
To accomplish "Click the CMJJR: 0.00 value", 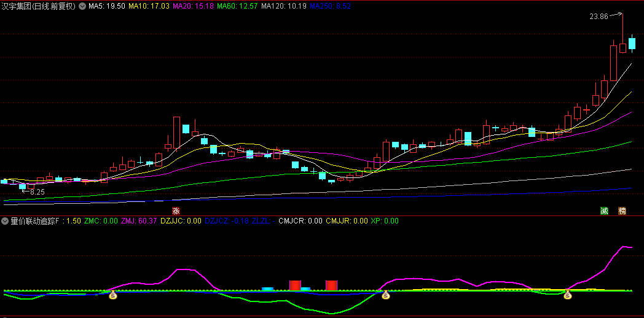I will pos(347,221).
